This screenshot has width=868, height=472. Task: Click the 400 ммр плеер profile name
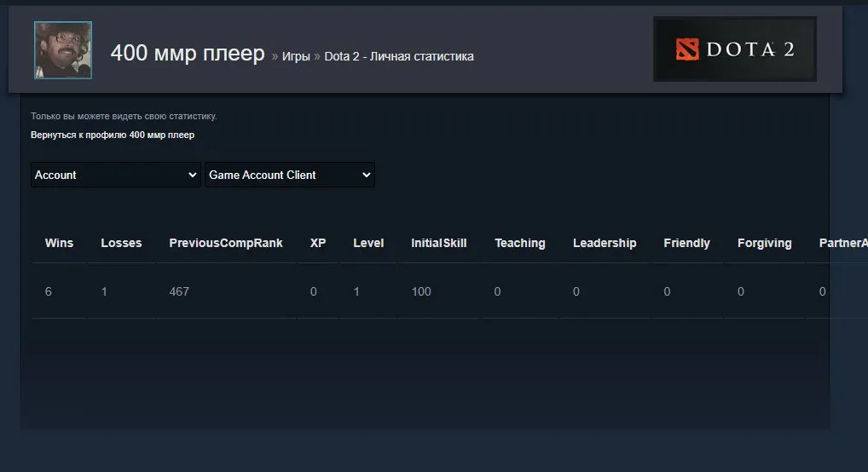point(188,54)
